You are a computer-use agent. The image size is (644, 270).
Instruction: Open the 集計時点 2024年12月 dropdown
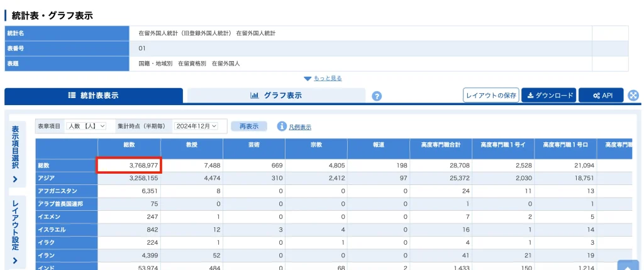click(x=197, y=127)
